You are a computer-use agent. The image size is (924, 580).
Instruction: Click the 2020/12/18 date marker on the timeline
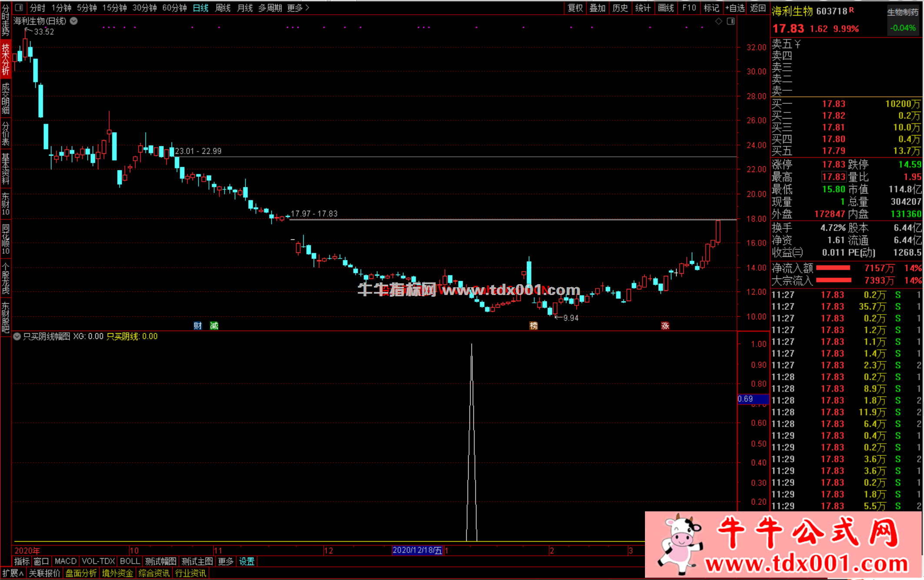(417, 550)
